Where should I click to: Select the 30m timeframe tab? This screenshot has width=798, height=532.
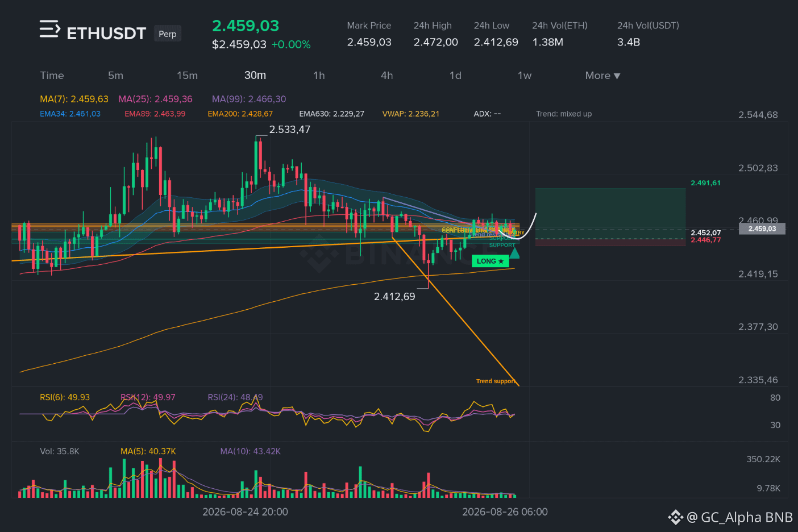pyautogui.click(x=255, y=76)
